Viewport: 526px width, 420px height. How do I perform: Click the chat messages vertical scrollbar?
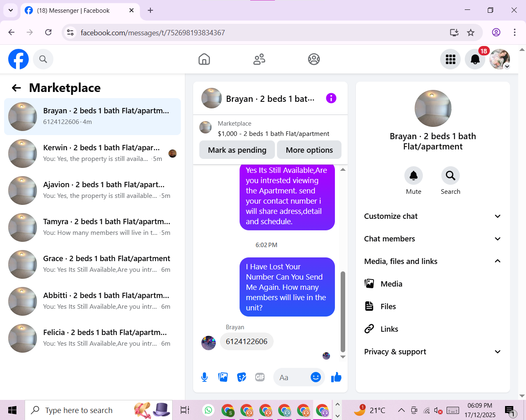(x=343, y=311)
